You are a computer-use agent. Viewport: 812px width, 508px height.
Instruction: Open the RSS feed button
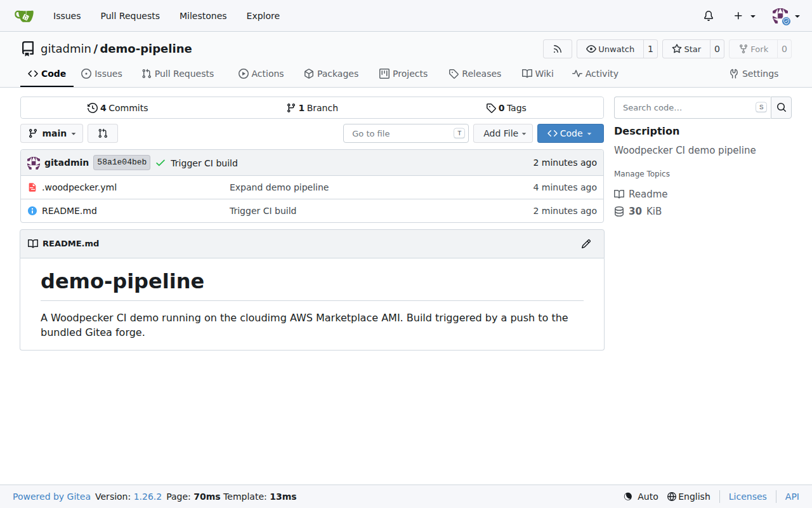(558, 49)
